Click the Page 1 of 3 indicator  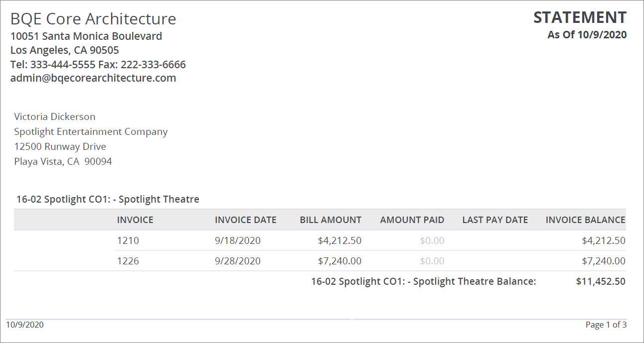coord(607,324)
